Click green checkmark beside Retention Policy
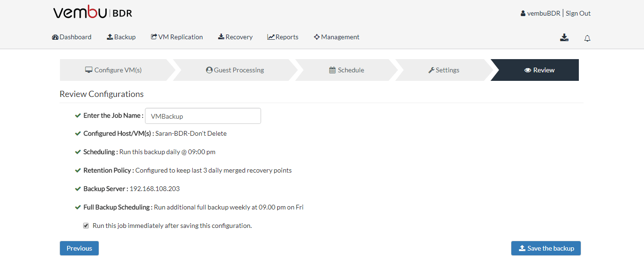644x270 pixels. click(x=78, y=170)
